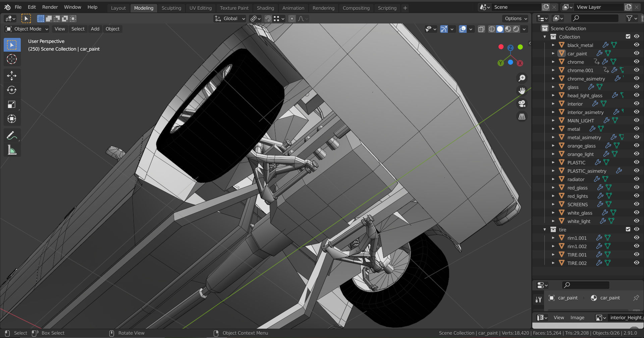644x338 pixels.
Task: Toggle camera view icon
Action: pyautogui.click(x=522, y=104)
